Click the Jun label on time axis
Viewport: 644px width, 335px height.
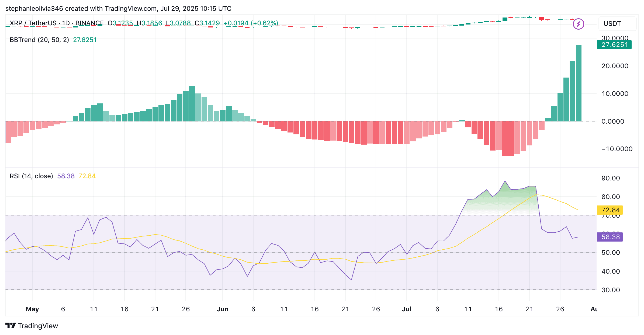223,309
